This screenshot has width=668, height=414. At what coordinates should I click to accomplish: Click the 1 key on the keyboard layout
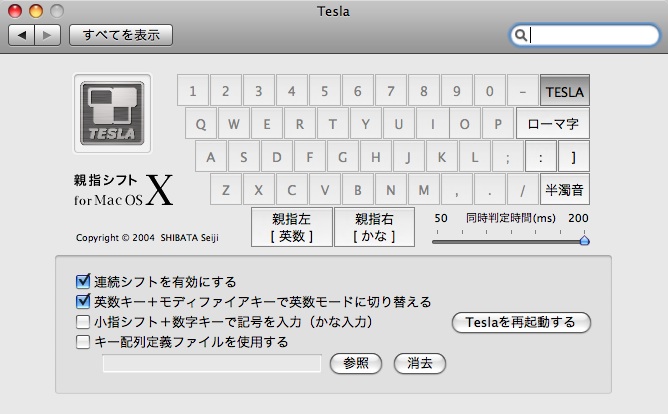coord(193,90)
